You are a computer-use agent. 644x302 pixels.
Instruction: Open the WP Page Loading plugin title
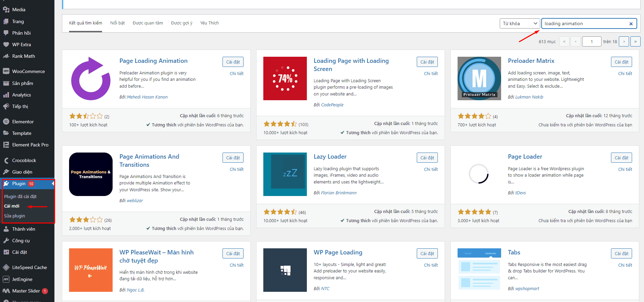pos(338,252)
